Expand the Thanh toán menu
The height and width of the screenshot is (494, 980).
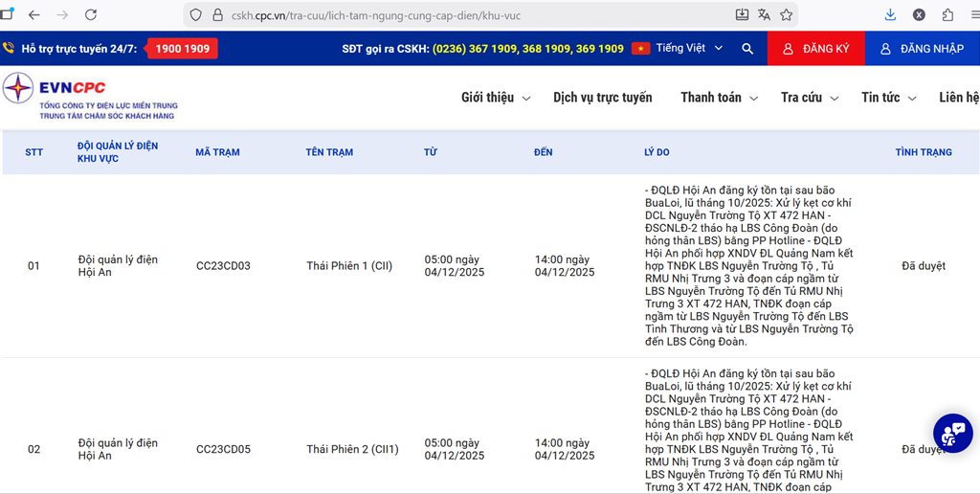[x=719, y=98]
